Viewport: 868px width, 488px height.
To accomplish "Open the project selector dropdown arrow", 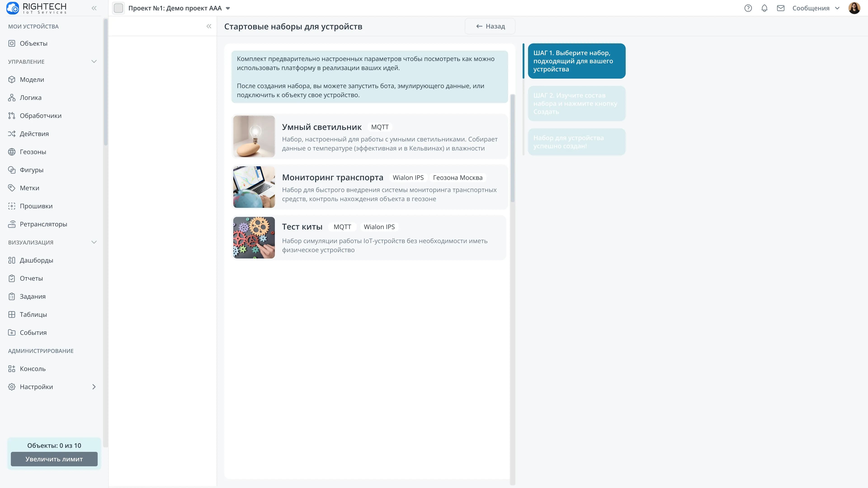I will point(228,8).
